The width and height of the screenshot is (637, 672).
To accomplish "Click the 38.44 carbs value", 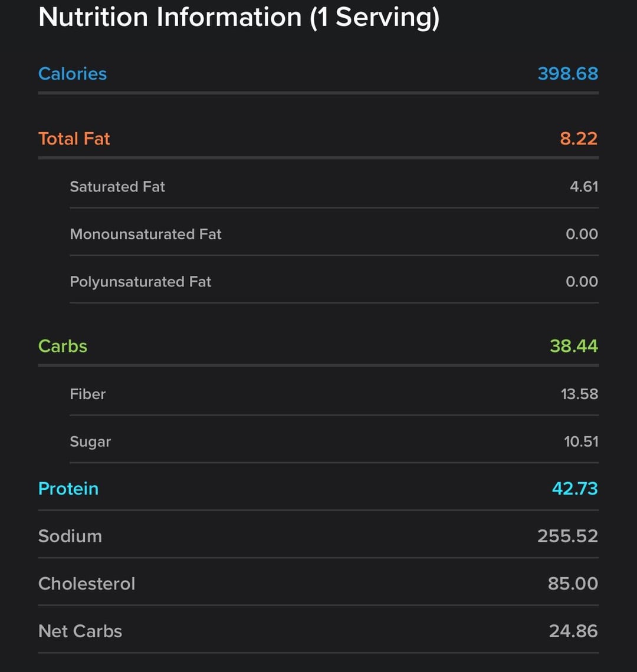I will [x=573, y=346].
